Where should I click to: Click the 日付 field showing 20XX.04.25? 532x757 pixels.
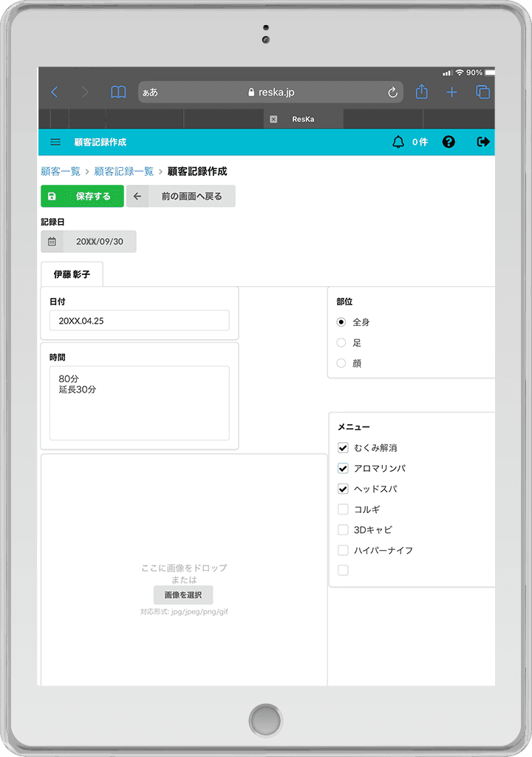click(139, 321)
